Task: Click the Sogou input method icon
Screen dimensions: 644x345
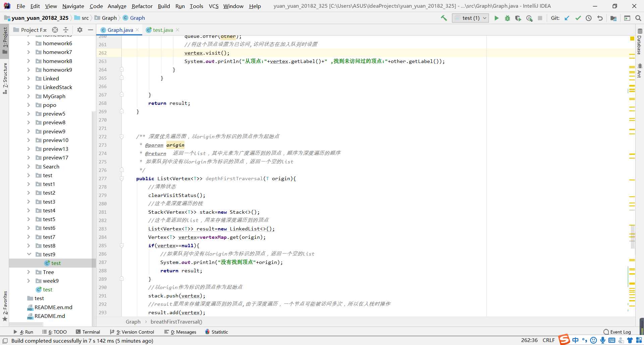Action: (x=564, y=339)
